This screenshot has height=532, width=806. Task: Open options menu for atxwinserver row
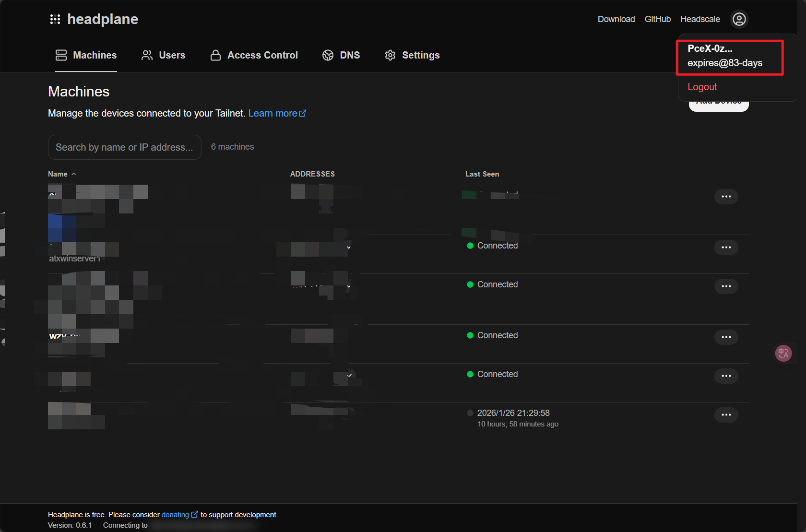point(726,248)
